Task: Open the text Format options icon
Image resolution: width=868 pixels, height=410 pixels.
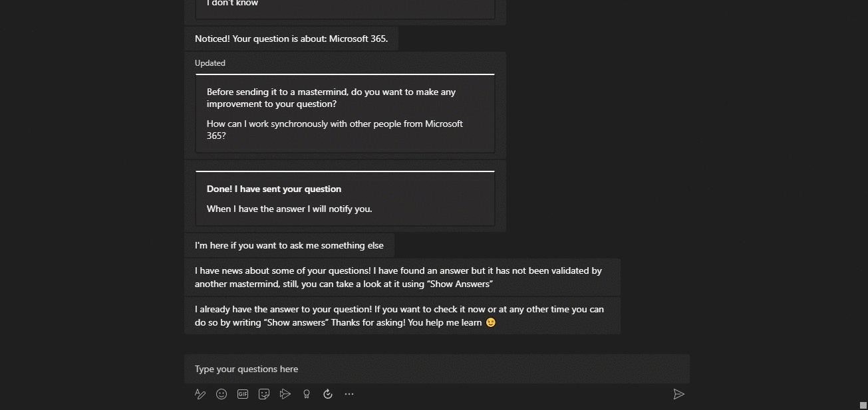Action: [x=200, y=394]
